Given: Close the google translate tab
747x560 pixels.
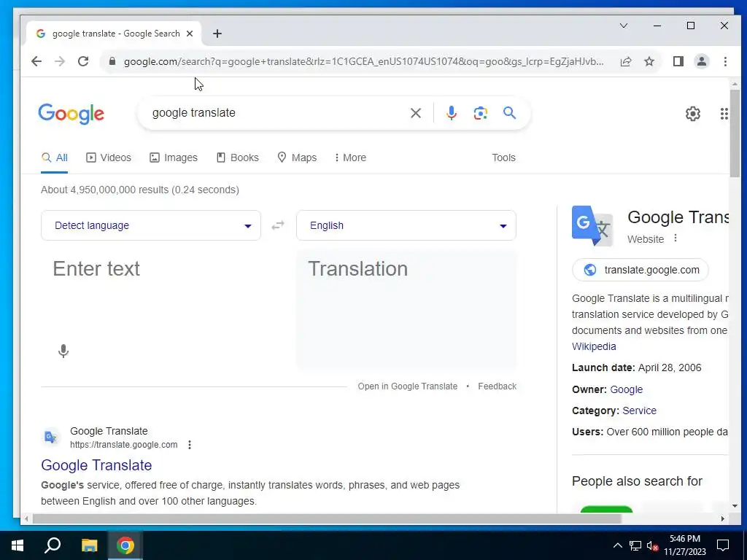Looking at the screenshot, I should [x=190, y=34].
